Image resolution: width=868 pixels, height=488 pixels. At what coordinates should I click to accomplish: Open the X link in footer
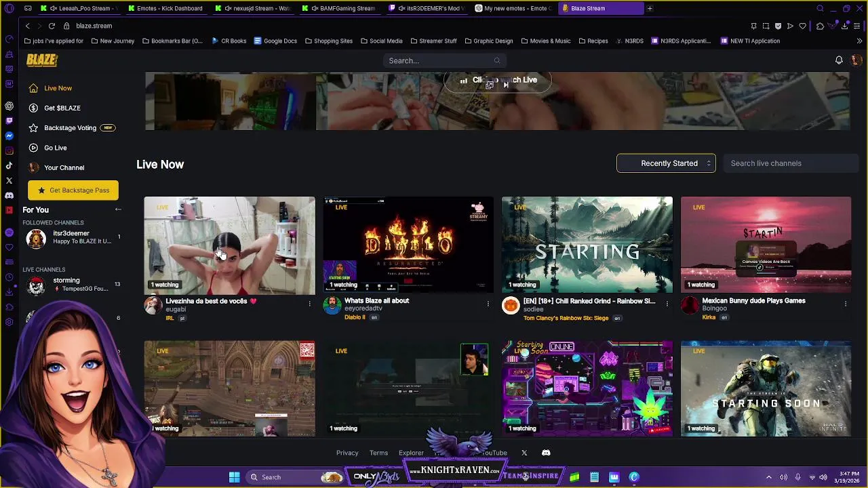pyautogui.click(x=524, y=453)
